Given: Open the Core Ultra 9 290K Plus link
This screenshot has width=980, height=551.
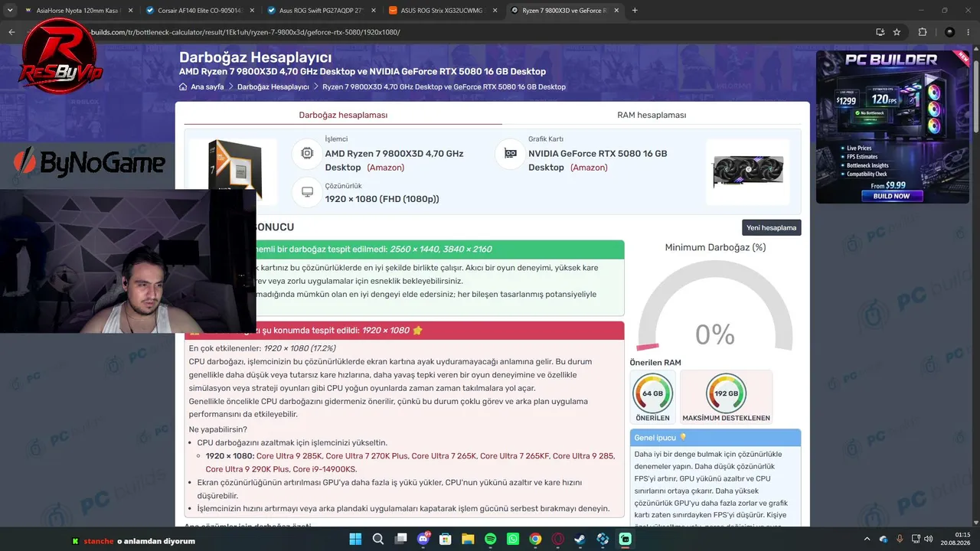Looking at the screenshot, I should click(247, 469).
